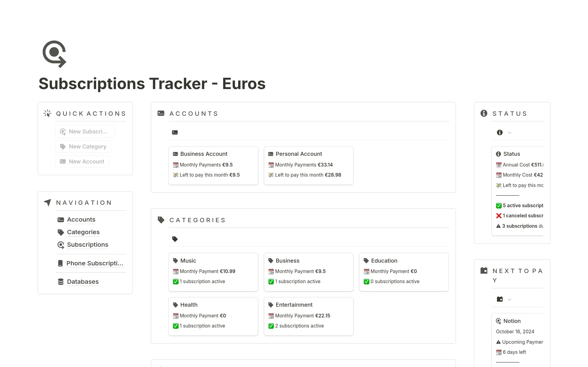
Task: Select Phone Subscriptions in navigation
Action: pos(94,263)
